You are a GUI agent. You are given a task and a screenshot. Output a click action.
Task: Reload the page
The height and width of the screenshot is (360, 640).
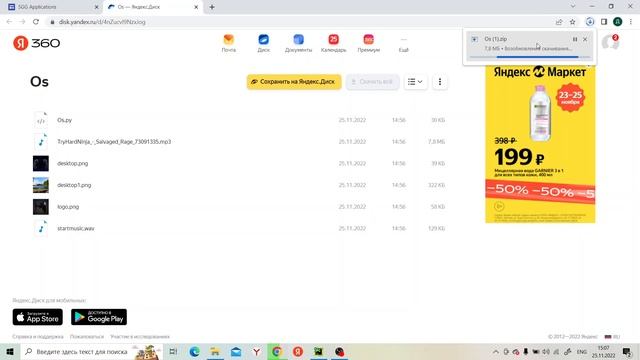(x=36, y=22)
